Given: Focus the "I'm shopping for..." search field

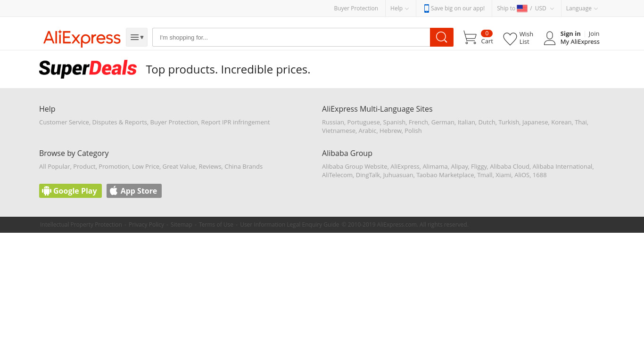Looking at the screenshot, I should pos(291,37).
